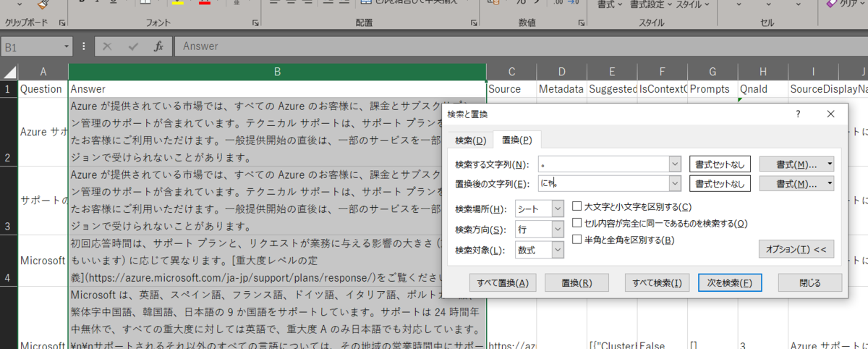
Task: Select row 1 header
Action: 9,89
